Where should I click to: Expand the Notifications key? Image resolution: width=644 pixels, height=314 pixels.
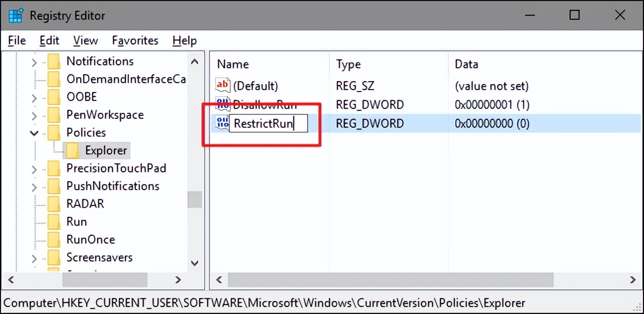point(33,61)
